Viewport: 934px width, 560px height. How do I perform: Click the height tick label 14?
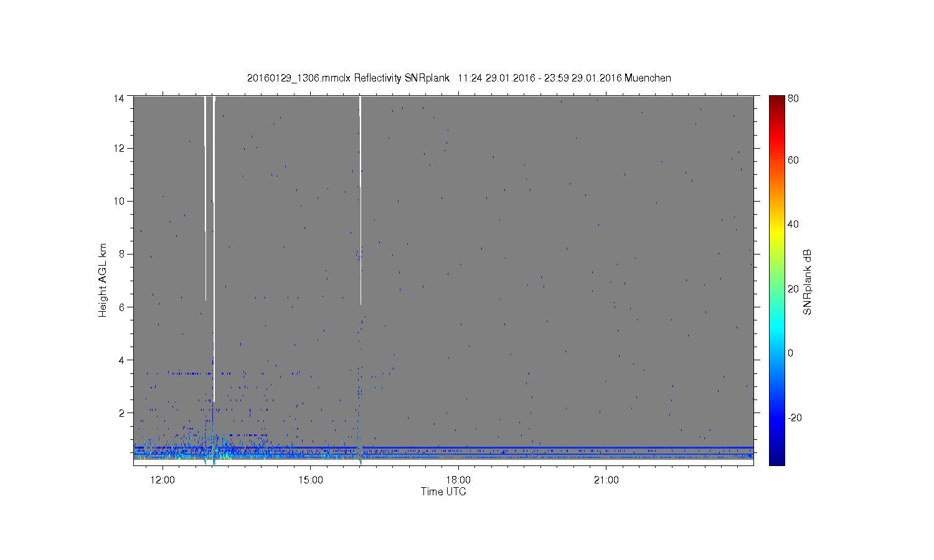[x=119, y=98]
